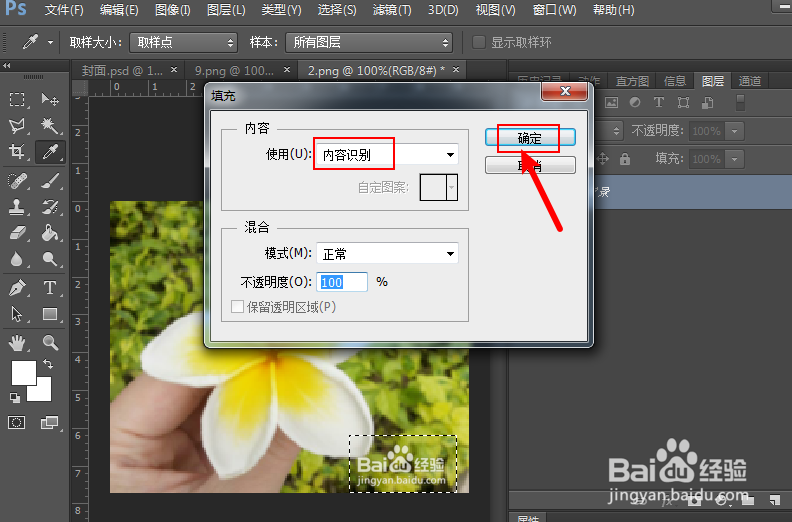Toggle Quick Mask mode
The width and height of the screenshot is (792, 522).
click(16, 422)
